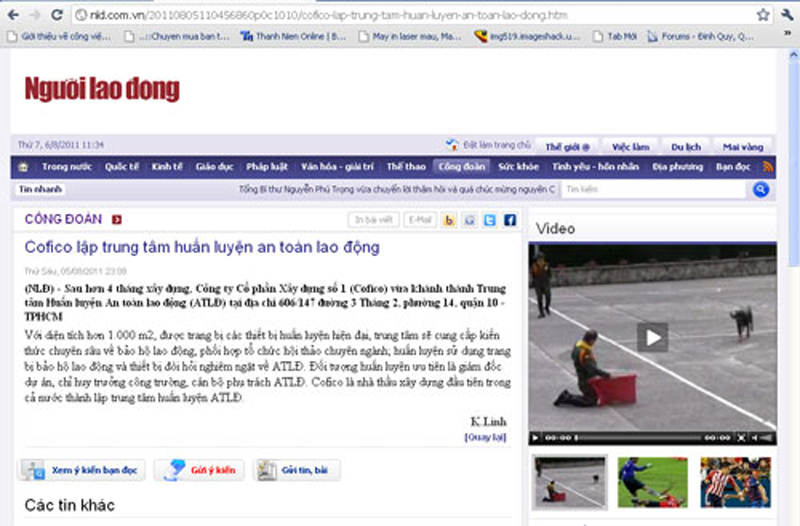
Task: Share article on Twitter
Action: pyautogui.click(x=490, y=220)
